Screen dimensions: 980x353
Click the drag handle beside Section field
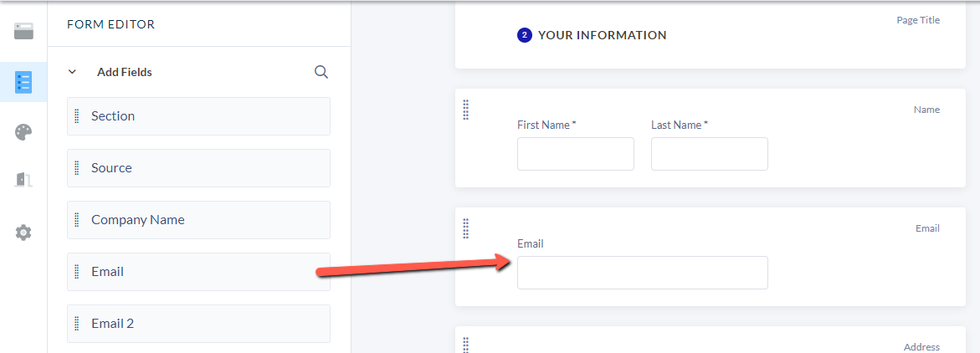pos(77,116)
